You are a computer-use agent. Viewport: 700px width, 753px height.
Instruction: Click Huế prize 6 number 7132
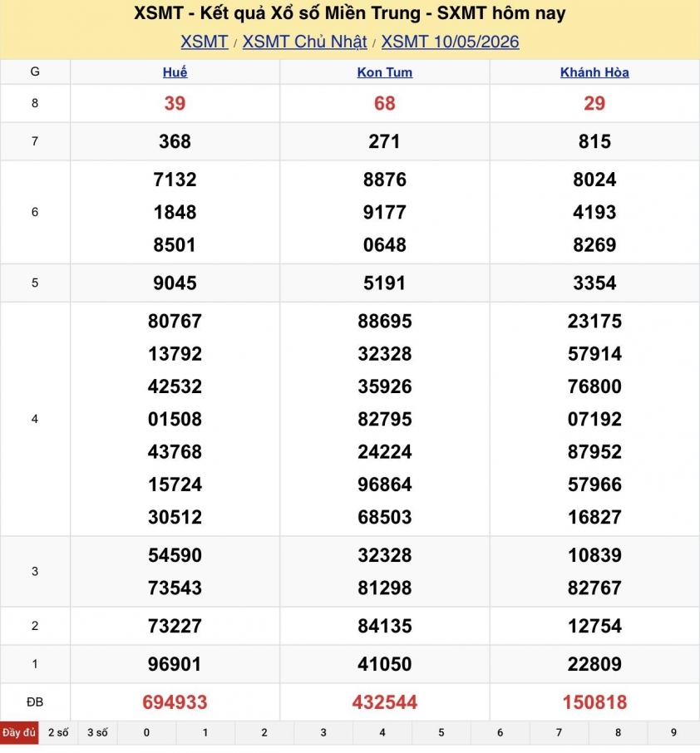(175, 180)
